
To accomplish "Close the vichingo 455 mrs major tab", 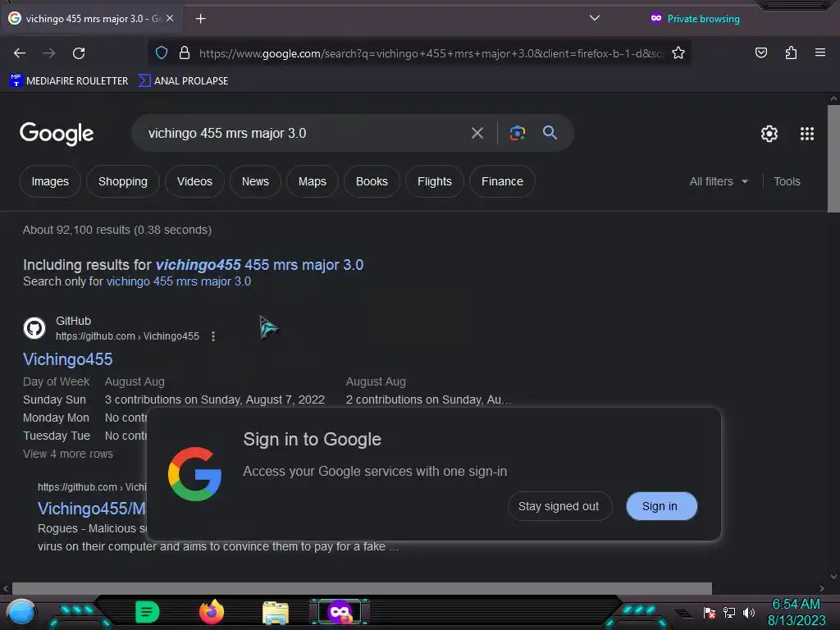I will pos(170,18).
